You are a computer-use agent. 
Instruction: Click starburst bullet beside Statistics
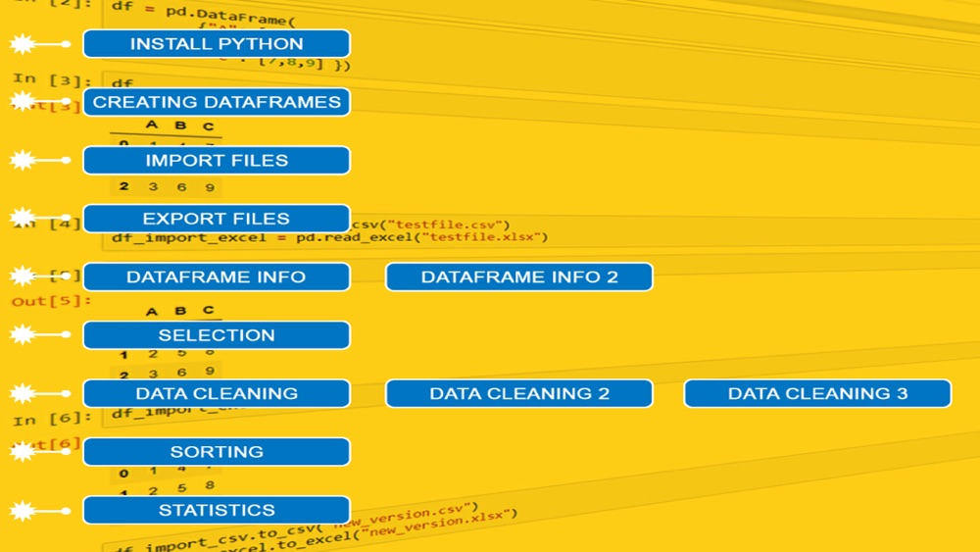tap(23, 510)
